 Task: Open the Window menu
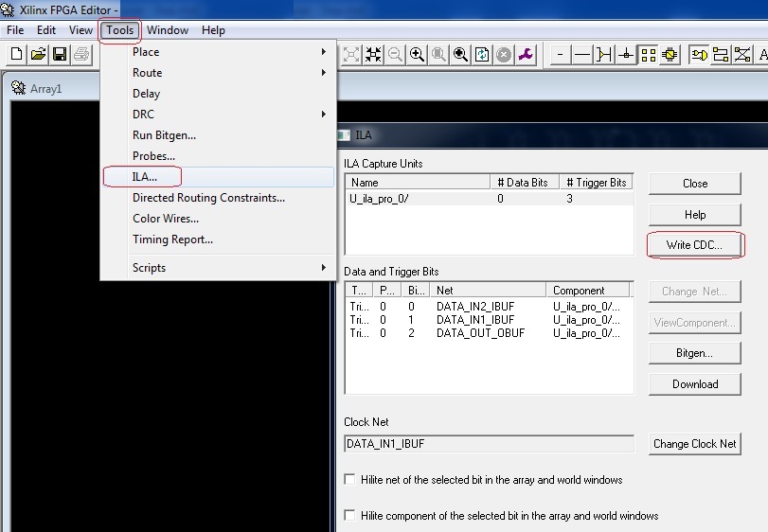point(168,30)
